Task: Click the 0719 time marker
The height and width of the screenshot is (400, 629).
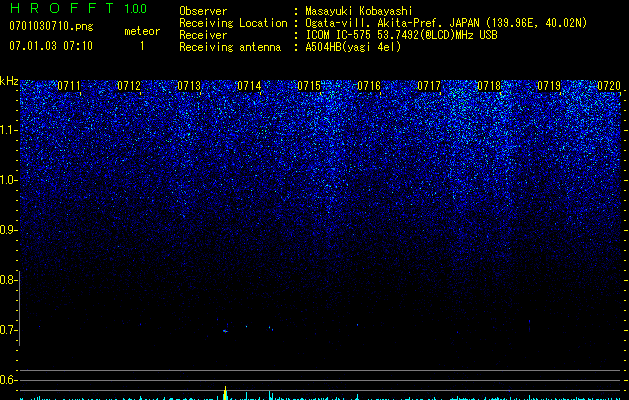Action: 549,86
